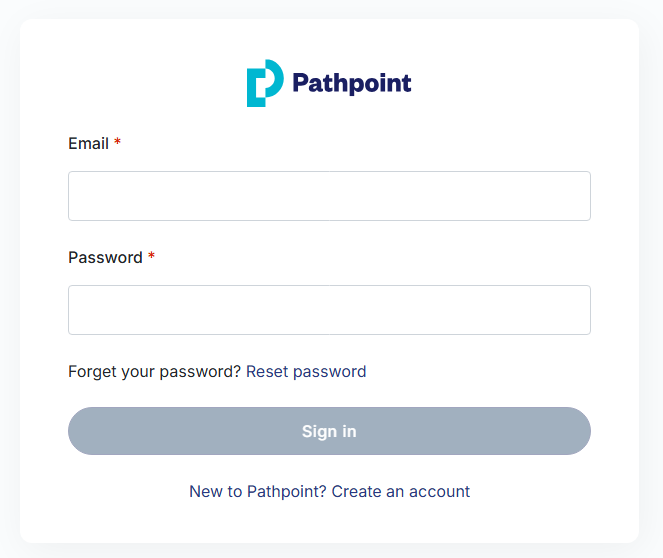The height and width of the screenshot is (558, 663).
Task: Click the red asterisk beside Password
Action: pyautogui.click(x=152, y=258)
